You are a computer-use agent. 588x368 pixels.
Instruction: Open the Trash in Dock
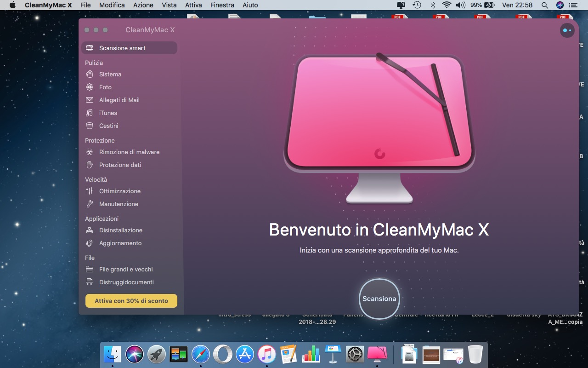[475, 354]
